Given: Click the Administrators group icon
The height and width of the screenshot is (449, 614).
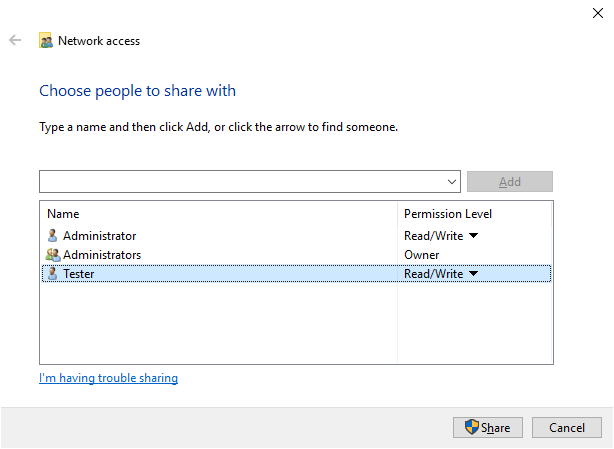Looking at the screenshot, I should [53, 255].
